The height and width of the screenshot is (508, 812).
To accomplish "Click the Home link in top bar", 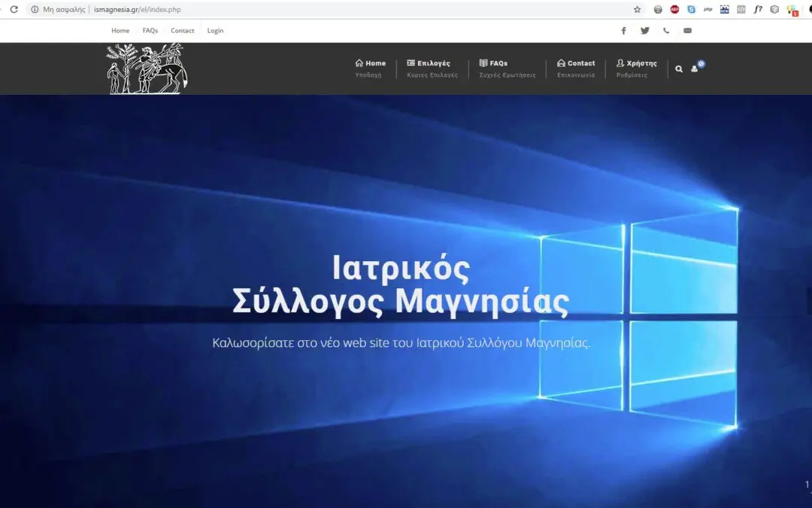I will coord(120,31).
